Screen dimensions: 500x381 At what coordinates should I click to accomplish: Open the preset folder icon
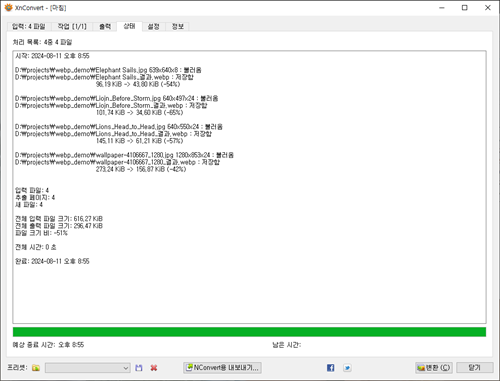click(x=36, y=368)
